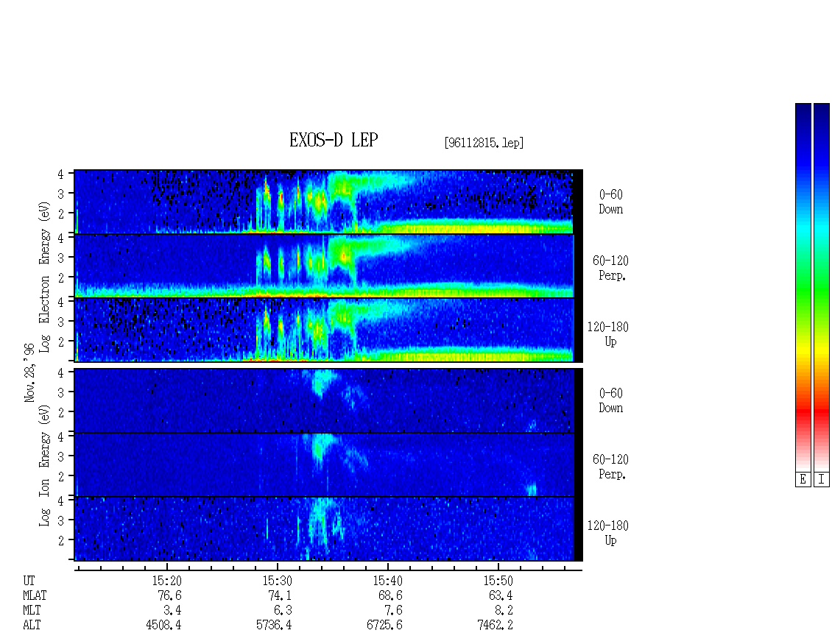832x644 pixels.
Task: Click the ion color scale bar above I
Action: click(x=822, y=287)
